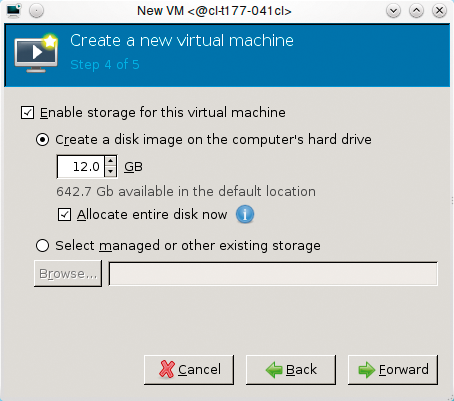Return to previous step with Back

point(291,370)
